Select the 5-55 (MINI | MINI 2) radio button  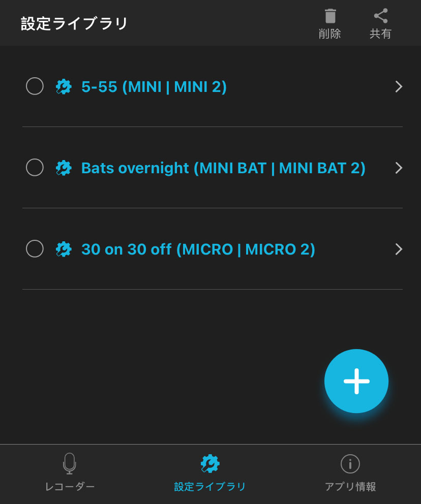point(35,86)
